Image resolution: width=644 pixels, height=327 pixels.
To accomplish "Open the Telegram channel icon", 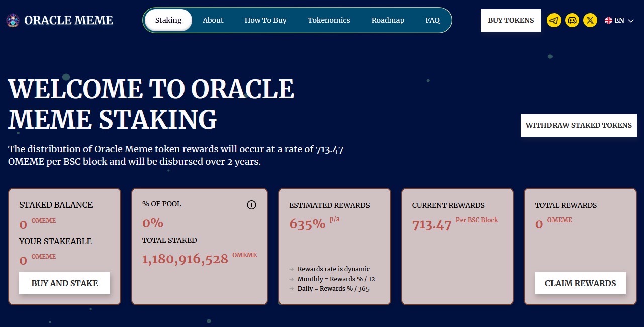I will [x=554, y=21].
